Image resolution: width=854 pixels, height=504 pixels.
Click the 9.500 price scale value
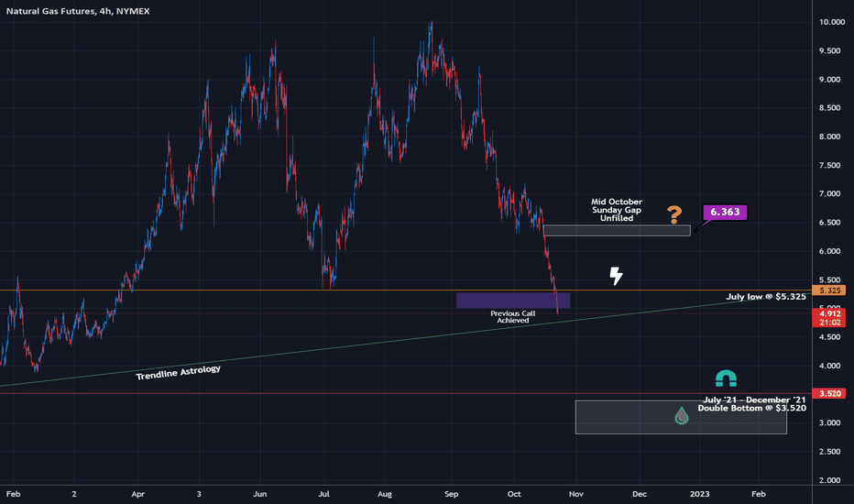click(829, 50)
